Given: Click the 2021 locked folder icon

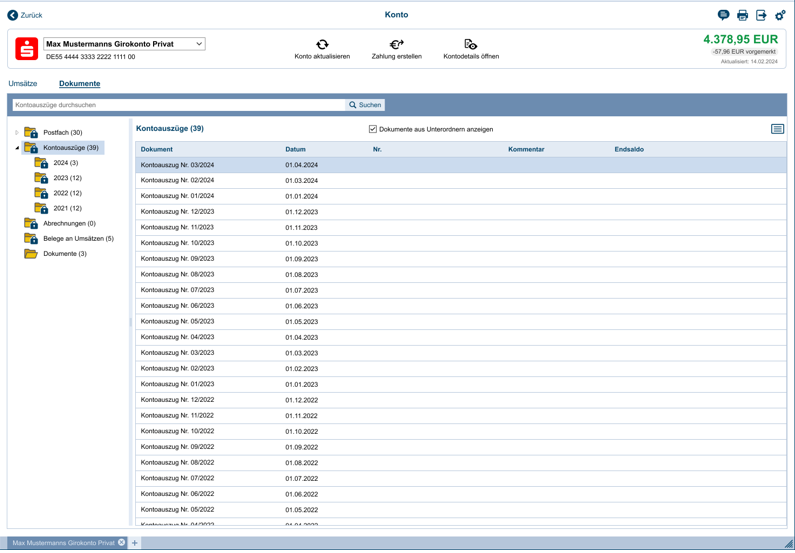Looking at the screenshot, I should (41, 208).
